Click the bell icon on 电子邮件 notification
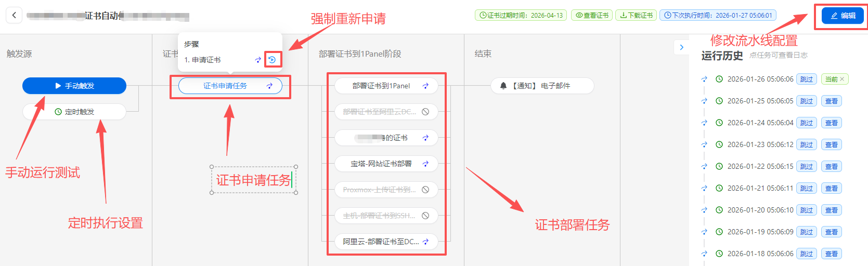868x266 pixels. (x=503, y=86)
